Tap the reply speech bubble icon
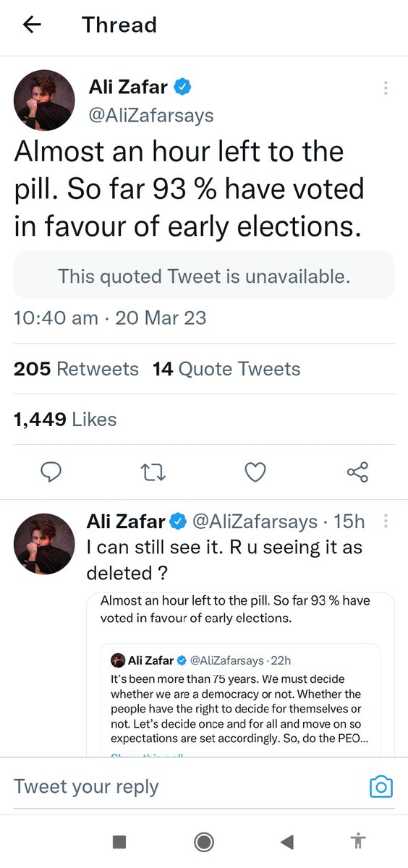408x868 pixels. point(50,472)
